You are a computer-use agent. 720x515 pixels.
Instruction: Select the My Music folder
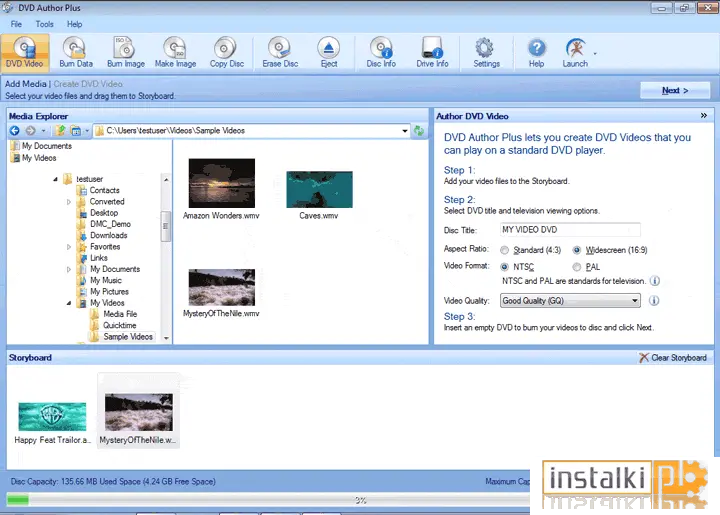(x=106, y=280)
